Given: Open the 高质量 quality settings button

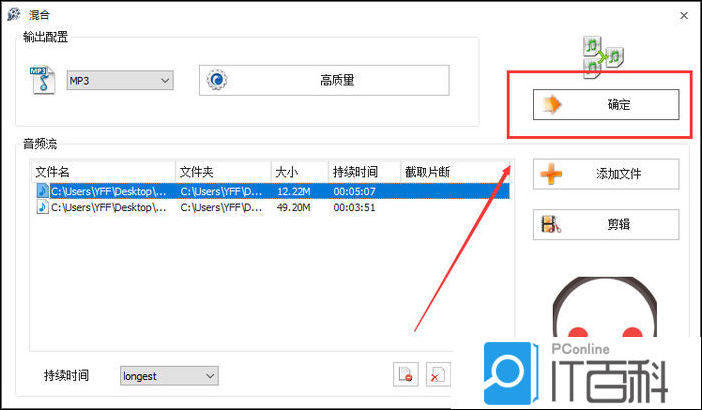Looking at the screenshot, I should (x=324, y=80).
